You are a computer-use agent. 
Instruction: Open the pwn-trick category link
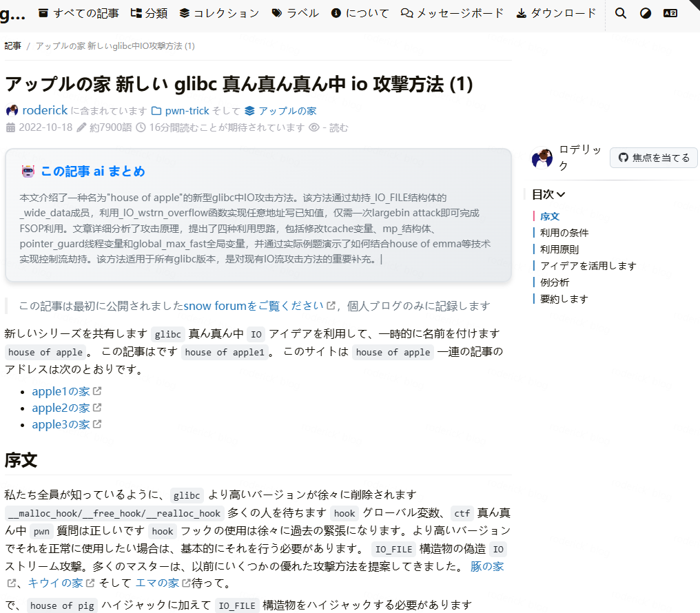pyautogui.click(x=187, y=110)
